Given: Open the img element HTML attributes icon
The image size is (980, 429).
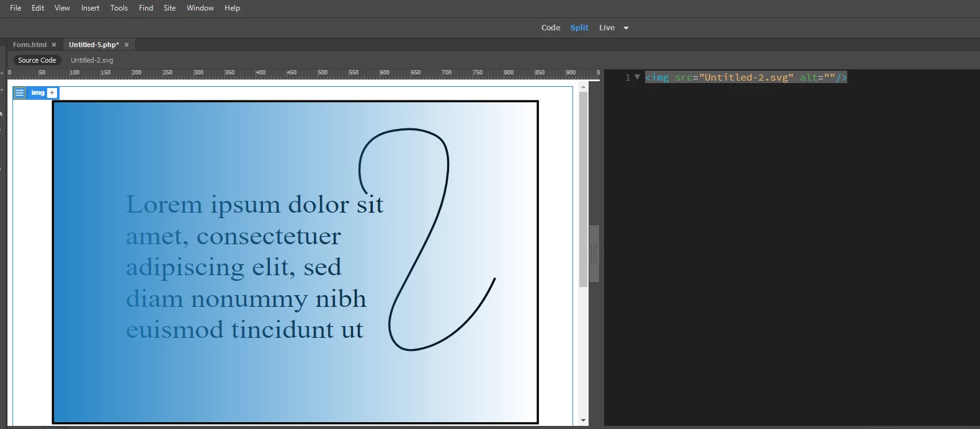Looking at the screenshot, I should (x=20, y=93).
